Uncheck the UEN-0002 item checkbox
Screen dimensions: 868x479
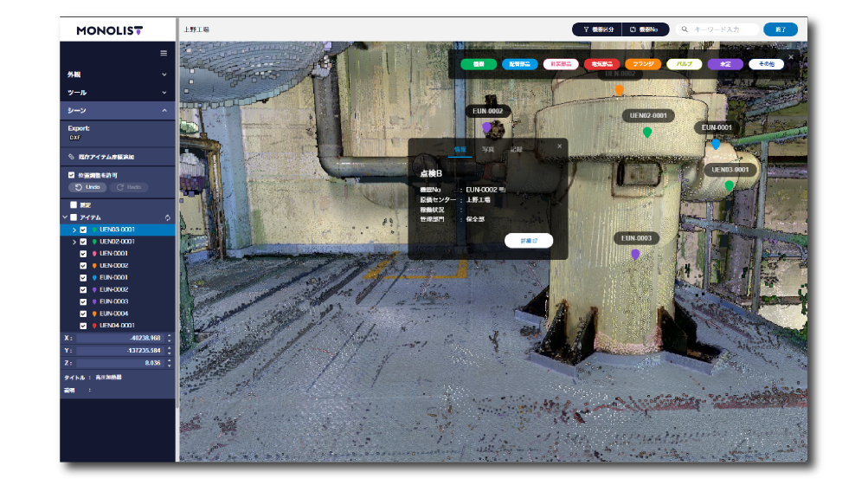point(83,266)
